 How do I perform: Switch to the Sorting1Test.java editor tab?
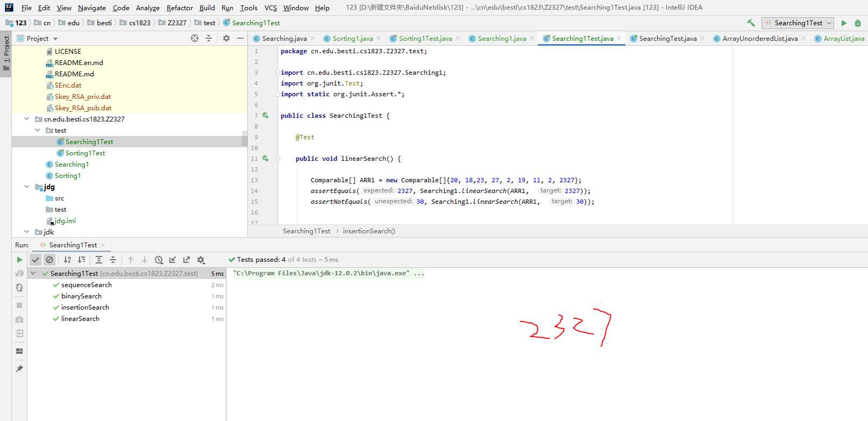coord(425,38)
